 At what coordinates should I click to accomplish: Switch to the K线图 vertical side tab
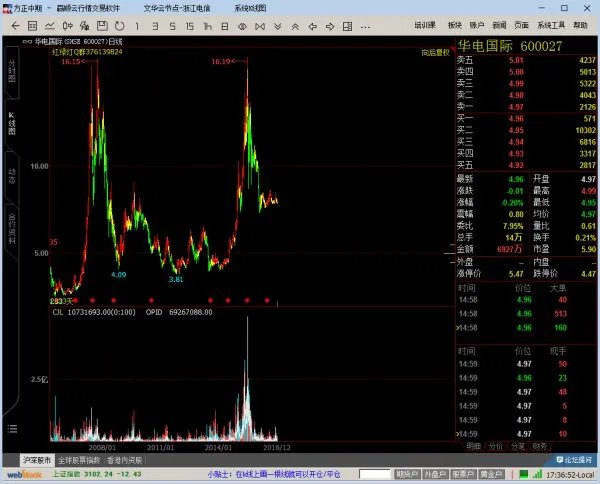[x=11, y=123]
